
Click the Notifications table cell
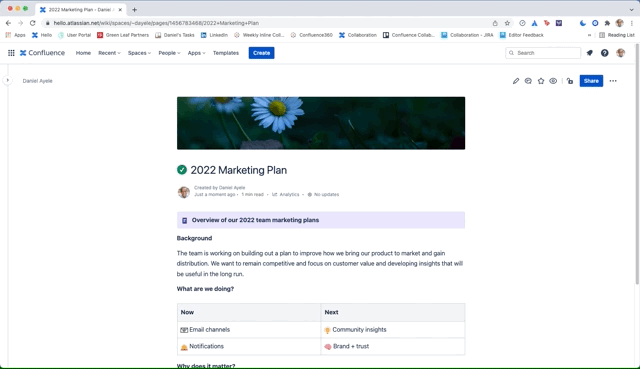249,347
